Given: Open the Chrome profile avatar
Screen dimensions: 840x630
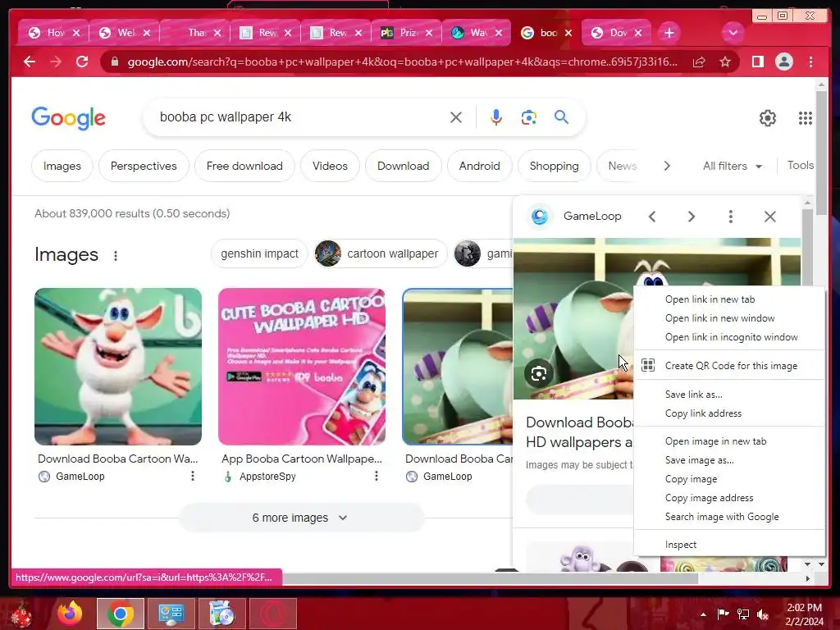Looking at the screenshot, I should (x=783, y=62).
